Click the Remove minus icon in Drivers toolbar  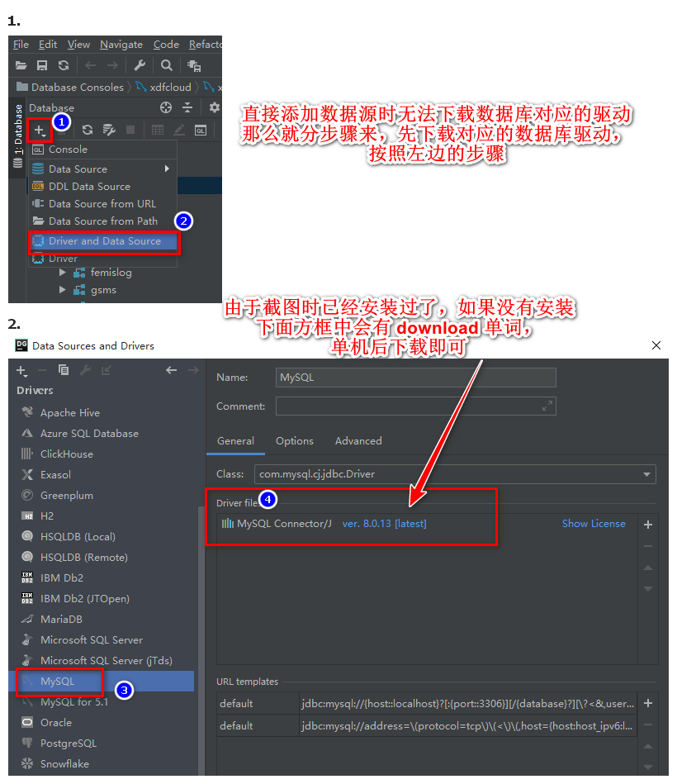point(42,370)
